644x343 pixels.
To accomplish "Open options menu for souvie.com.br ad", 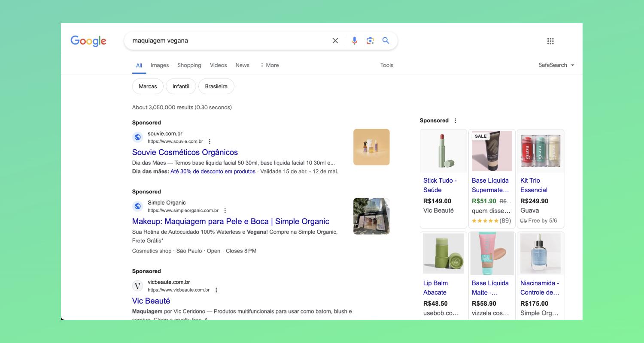I will [210, 141].
